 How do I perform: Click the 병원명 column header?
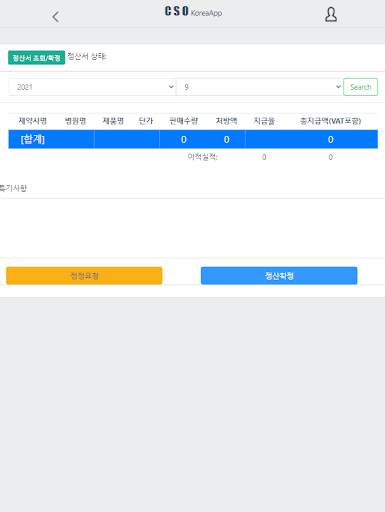[75, 121]
